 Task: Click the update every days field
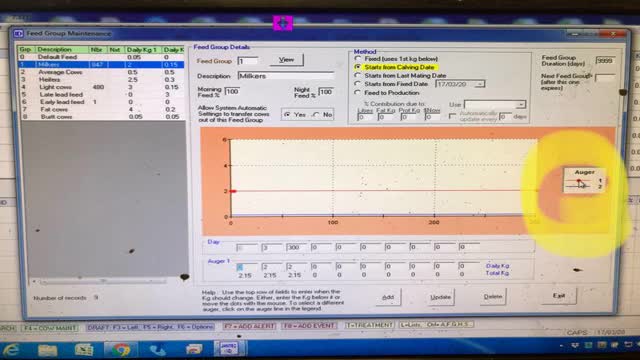[x=505, y=117]
